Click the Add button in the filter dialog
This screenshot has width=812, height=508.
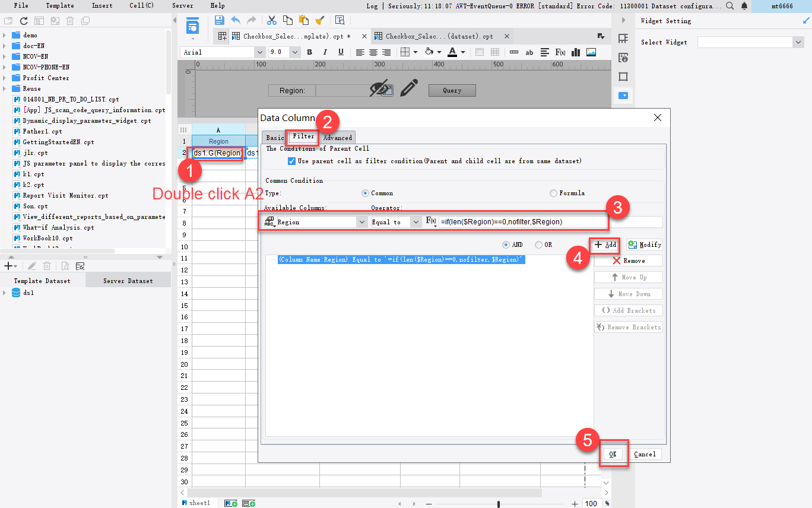point(604,245)
